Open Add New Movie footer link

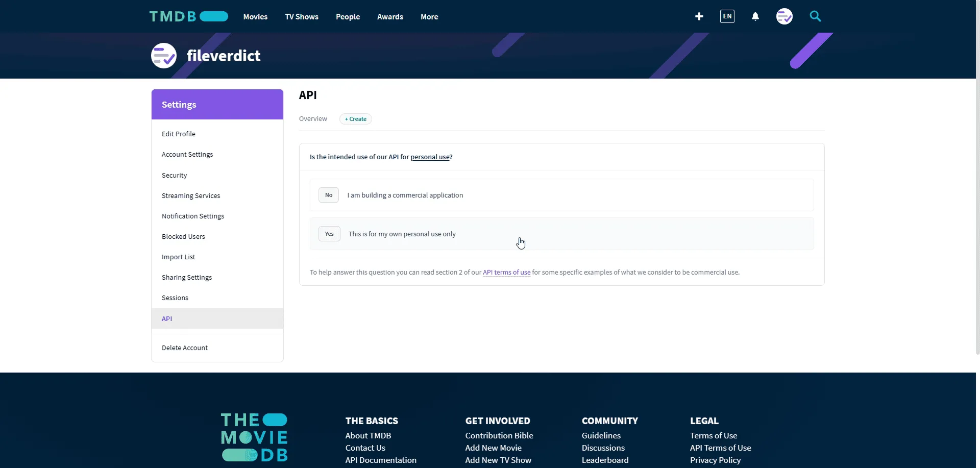click(494, 448)
